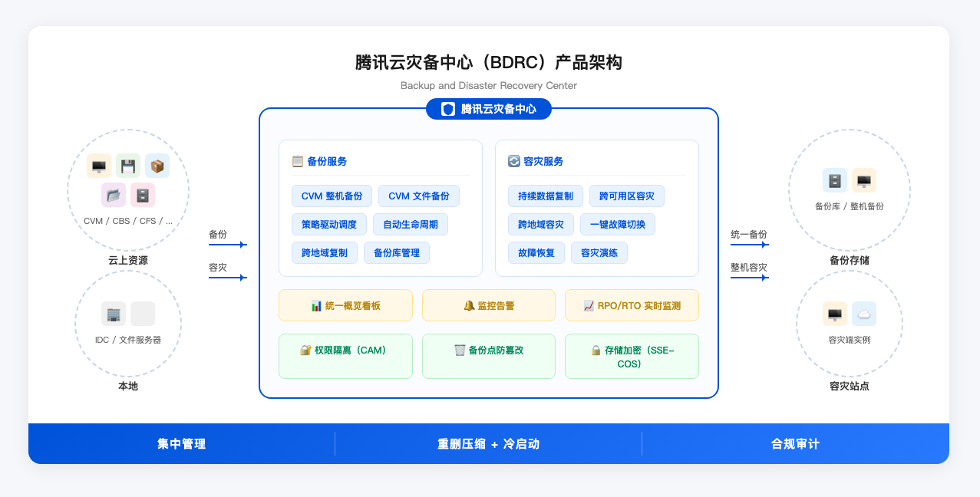This screenshot has width=980, height=497.
Task: Click the file cabinet icon in 备份存储
Action: point(835,180)
